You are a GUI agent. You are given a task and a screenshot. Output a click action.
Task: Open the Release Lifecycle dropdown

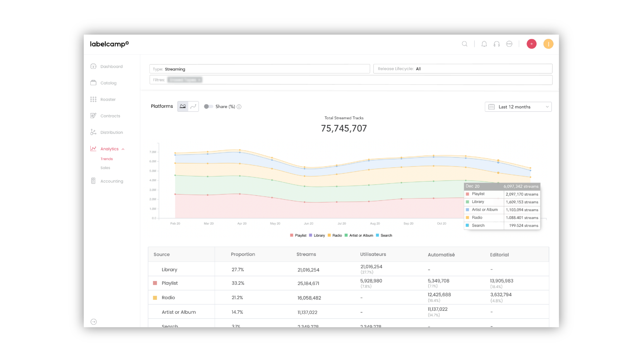[462, 69]
